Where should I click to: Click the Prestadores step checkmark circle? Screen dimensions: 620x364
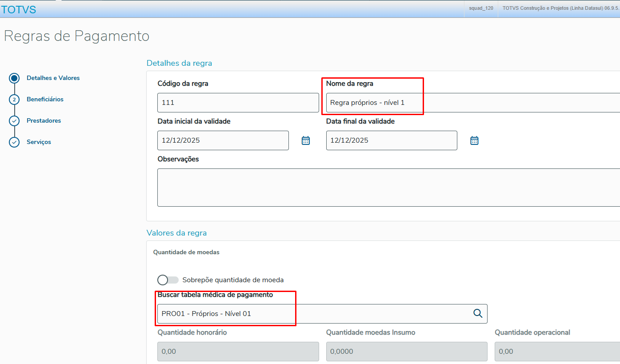pos(14,121)
